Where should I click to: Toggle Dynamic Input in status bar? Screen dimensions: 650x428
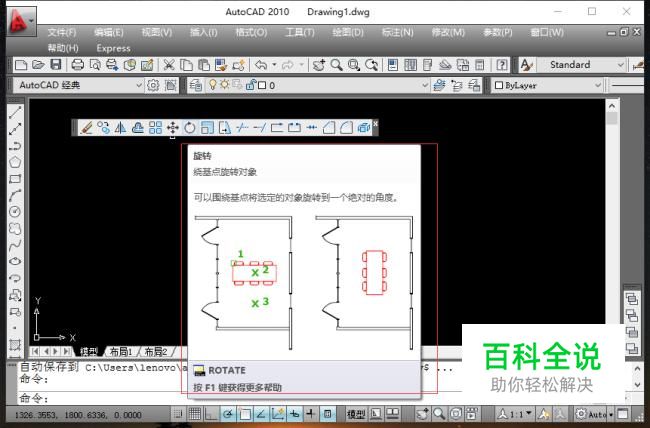click(x=294, y=413)
